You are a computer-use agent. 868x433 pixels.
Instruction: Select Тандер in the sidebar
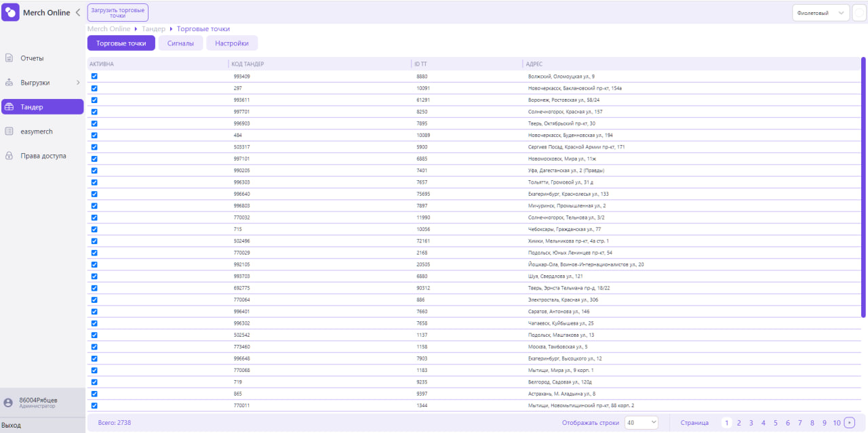(x=42, y=107)
